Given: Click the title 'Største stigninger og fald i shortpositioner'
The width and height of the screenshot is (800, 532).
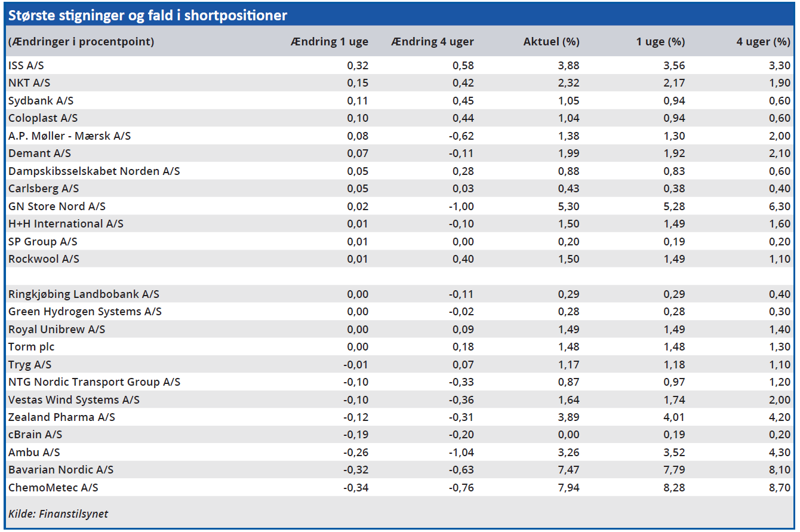Looking at the screenshot, I should pos(147,16).
